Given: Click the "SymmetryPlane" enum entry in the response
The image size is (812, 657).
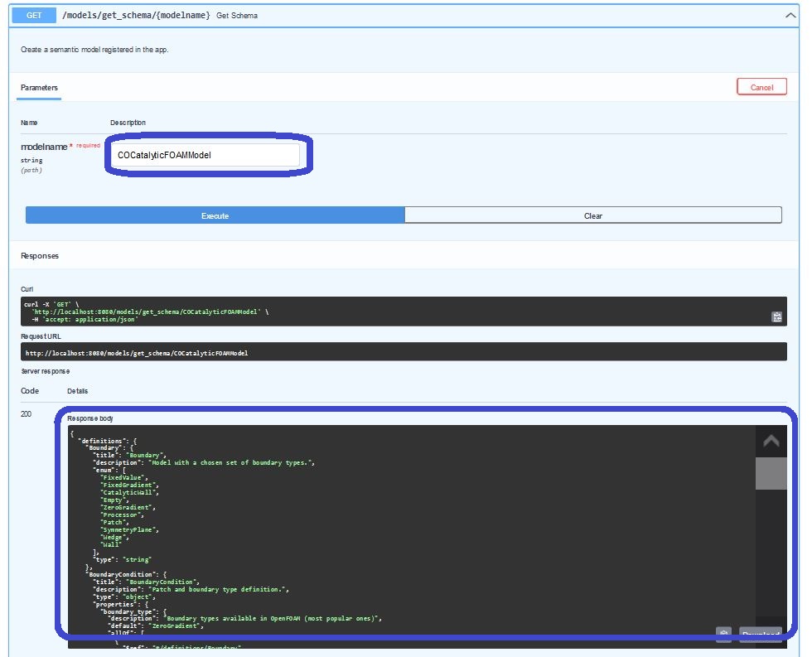Looking at the screenshot, I should [x=129, y=529].
